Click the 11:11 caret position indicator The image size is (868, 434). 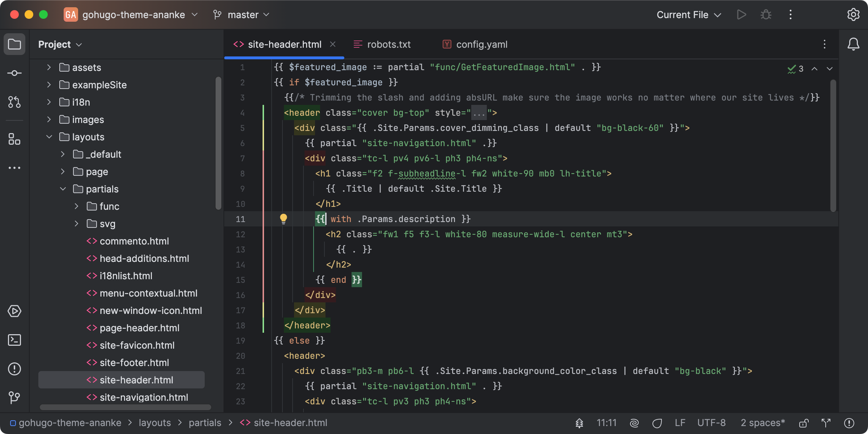coord(607,423)
